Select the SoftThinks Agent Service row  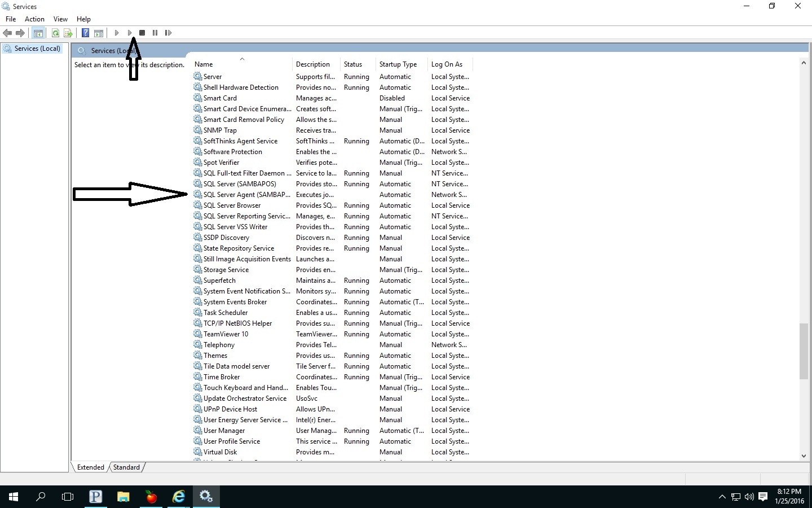(x=333, y=141)
